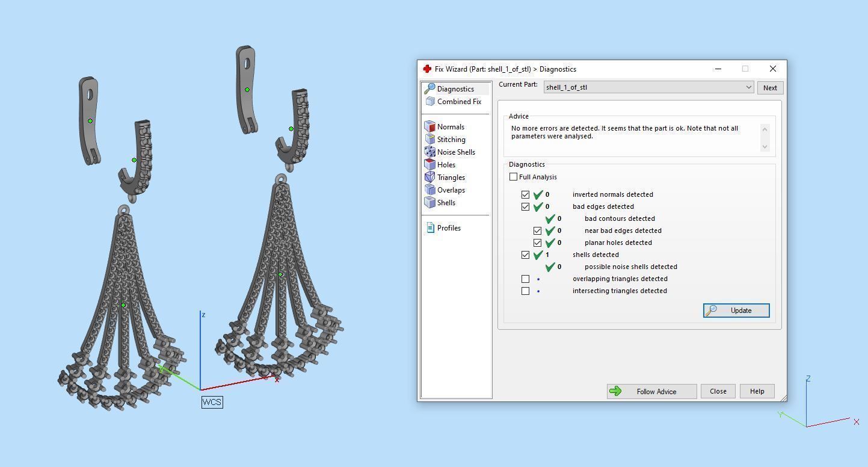
Task: Open the Shells fix icon
Action: 429,203
